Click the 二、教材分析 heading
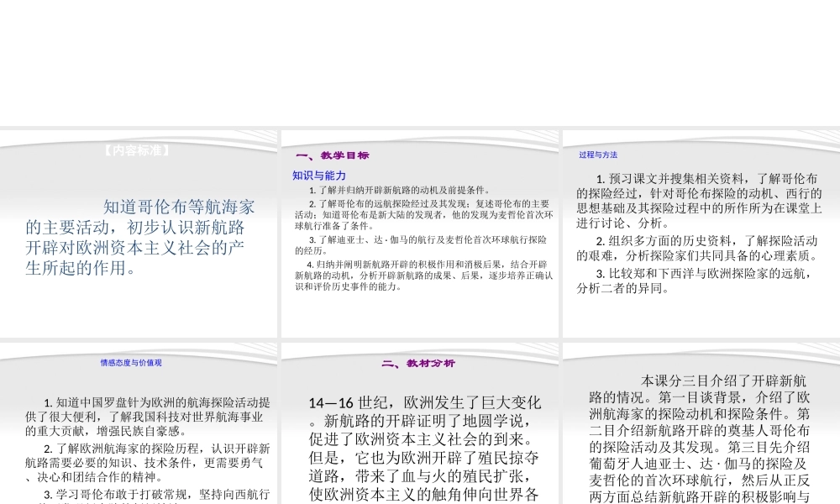This screenshot has width=840, height=504. point(418,363)
